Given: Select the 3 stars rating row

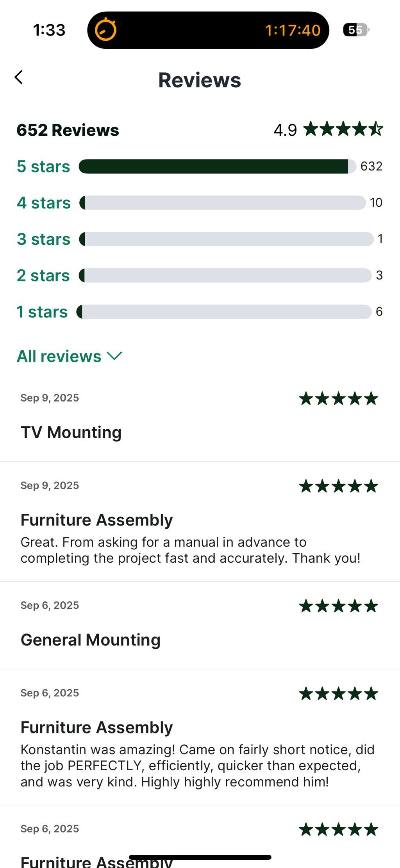Looking at the screenshot, I should click(200, 239).
